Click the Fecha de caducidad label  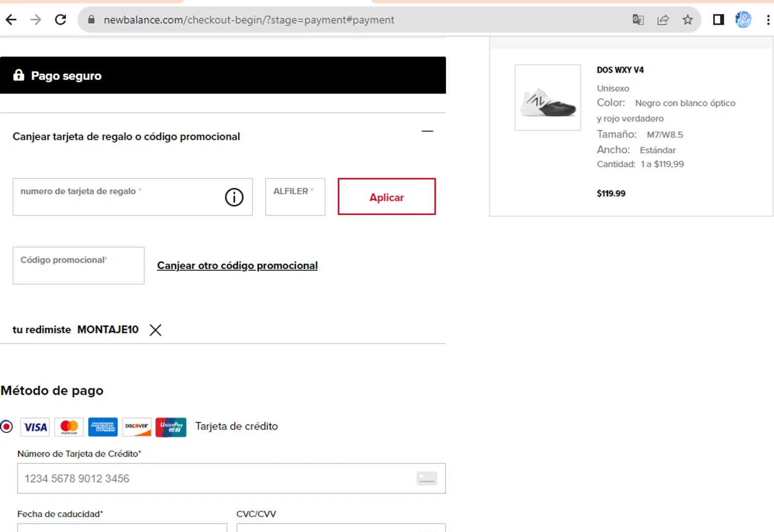pos(60,514)
